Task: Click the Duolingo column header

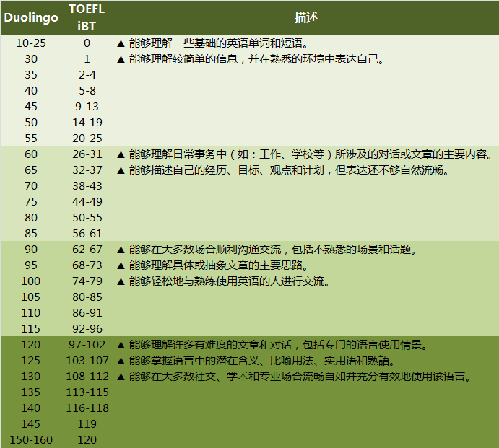Action: tap(32, 17)
